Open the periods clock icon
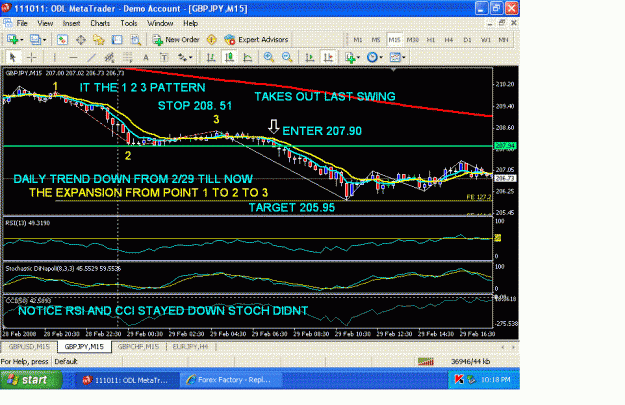625x405 pixels. pos(372,57)
